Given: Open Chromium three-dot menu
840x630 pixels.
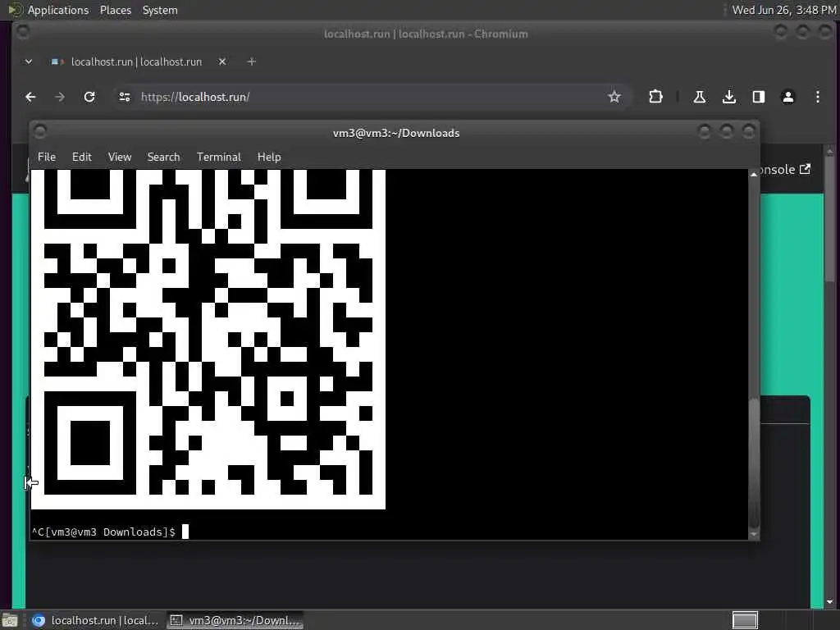Looking at the screenshot, I should coord(818,97).
